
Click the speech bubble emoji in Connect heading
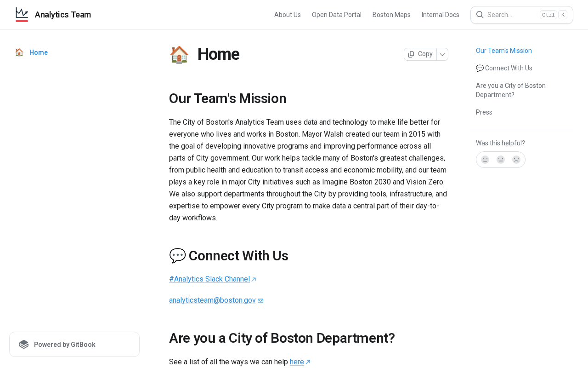click(x=177, y=256)
